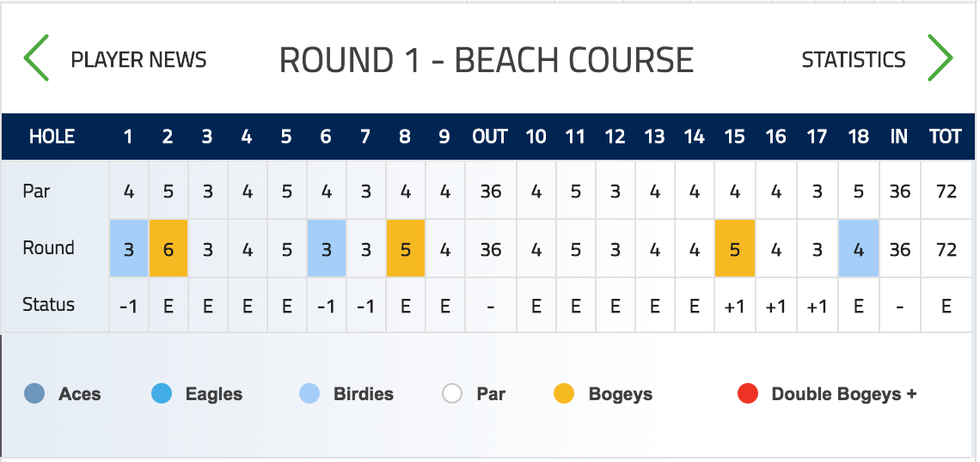Click the orange Bogeys legend dot
This screenshot has height=462, width=980.
coord(564,394)
